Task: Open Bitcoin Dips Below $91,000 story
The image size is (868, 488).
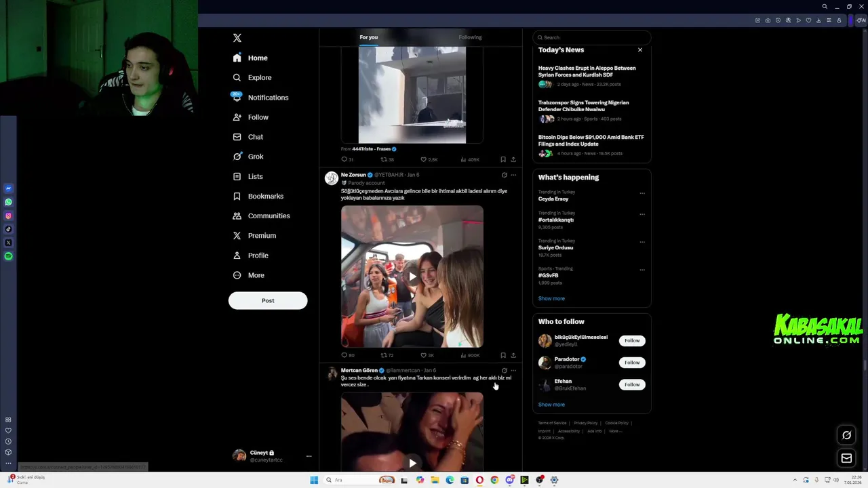Action: [591, 145]
